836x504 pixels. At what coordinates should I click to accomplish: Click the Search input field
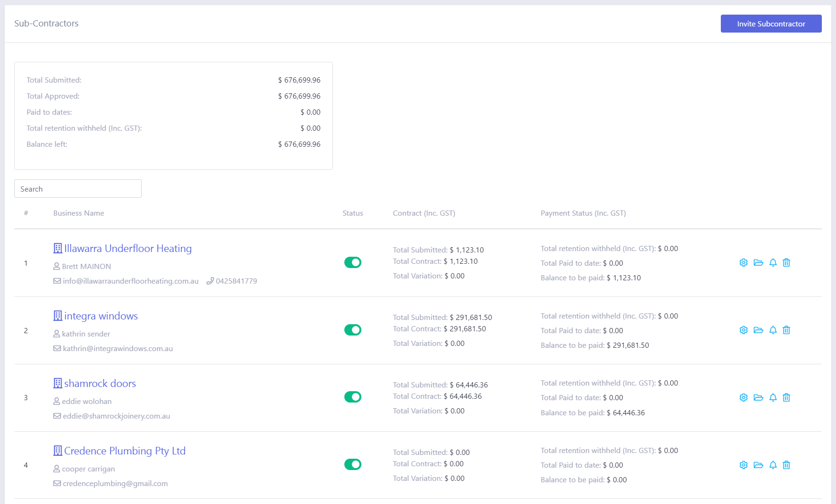coord(78,189)
